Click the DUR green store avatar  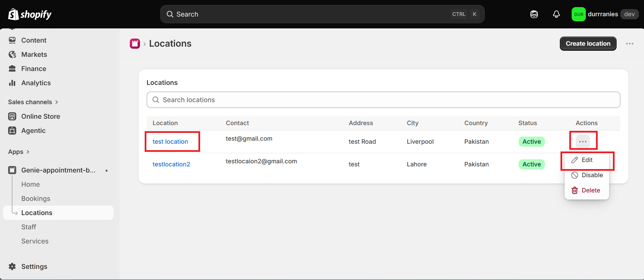(x=578, y=14)
